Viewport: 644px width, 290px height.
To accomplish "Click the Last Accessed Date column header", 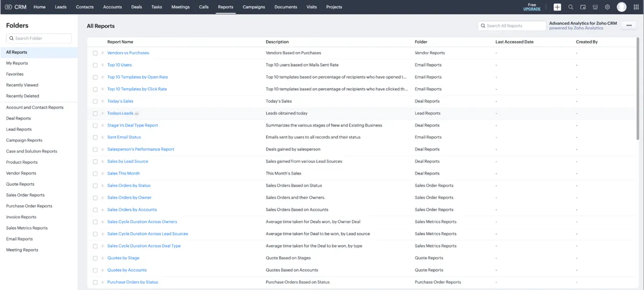I will pyautogui.click(x=514, y=42).
